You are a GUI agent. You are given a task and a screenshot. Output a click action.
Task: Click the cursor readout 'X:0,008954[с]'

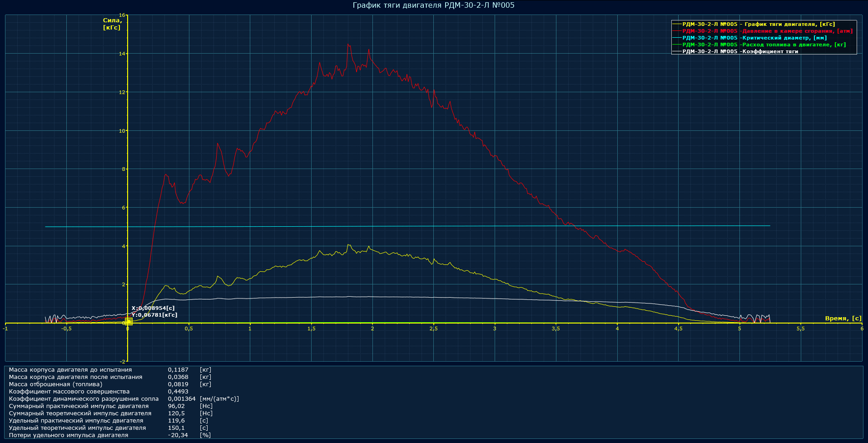[153, 308]
